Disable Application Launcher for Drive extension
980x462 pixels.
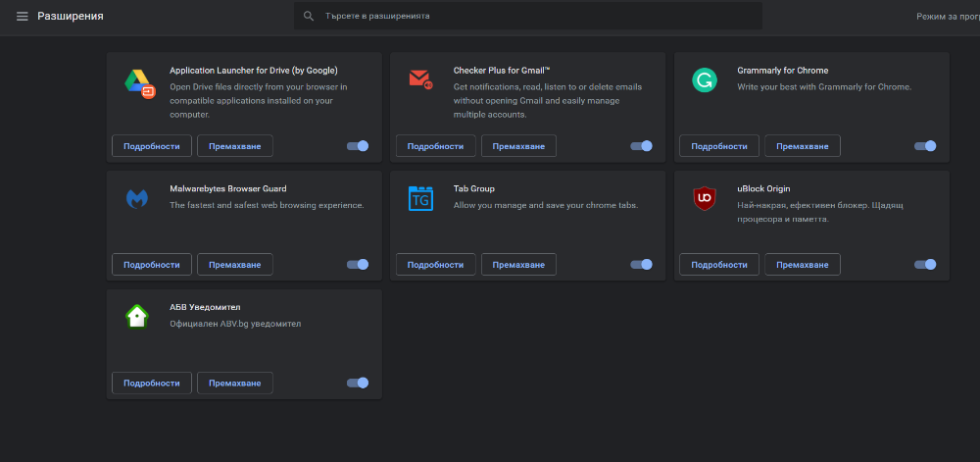point(358,146)
